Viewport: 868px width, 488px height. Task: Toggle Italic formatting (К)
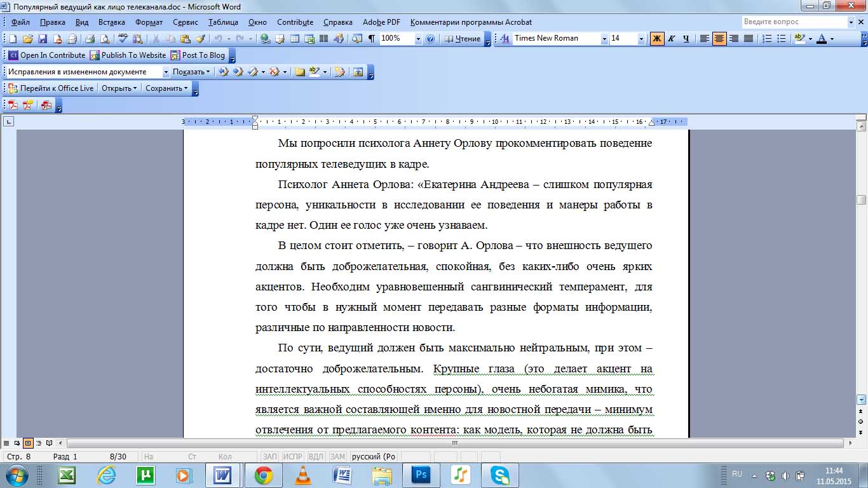pos(671,39)
